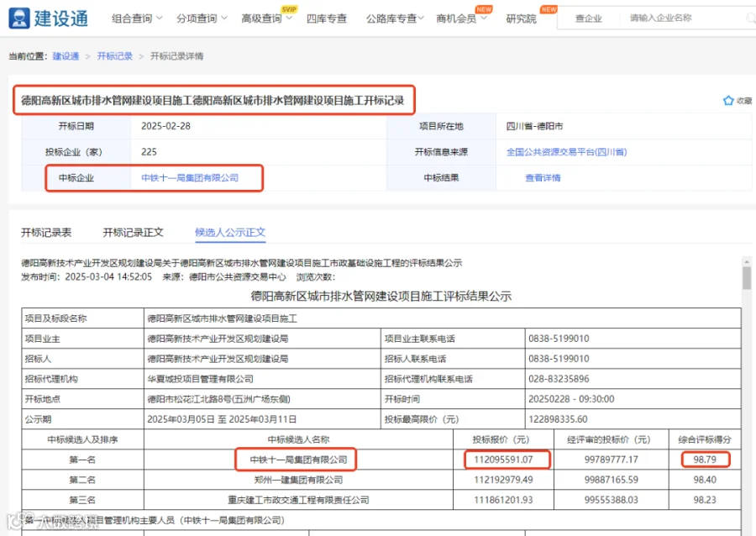Click candidate 郑州一建集团有限公司 cell
756x536 pixels.
click(298, 480)
